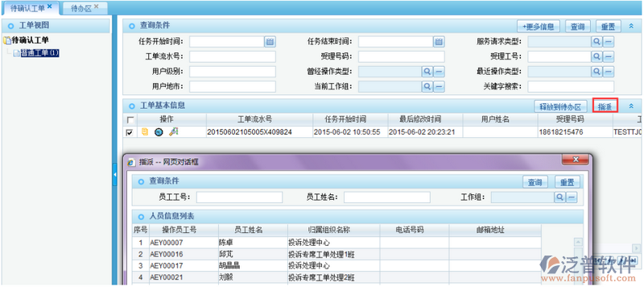Click search icon beside 工作组 in dialog
Image resolution: width=644 pixels, height=291 pixels.
point(559,197)
